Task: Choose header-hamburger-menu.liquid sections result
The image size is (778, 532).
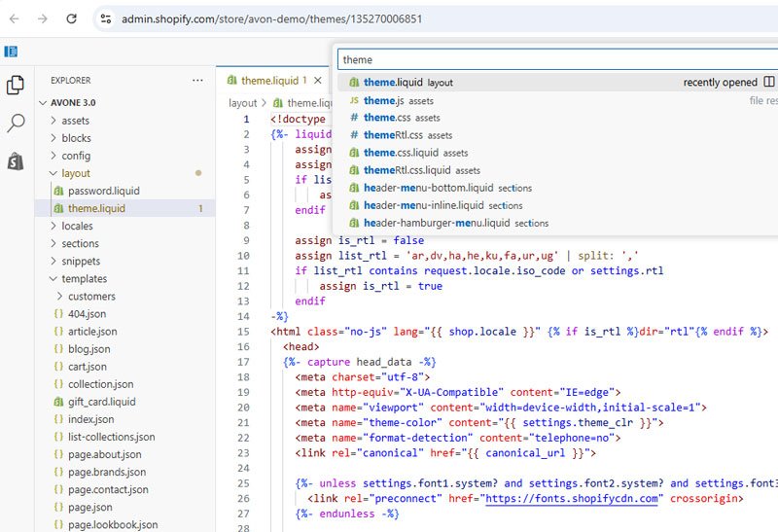Action: point(555,224)
